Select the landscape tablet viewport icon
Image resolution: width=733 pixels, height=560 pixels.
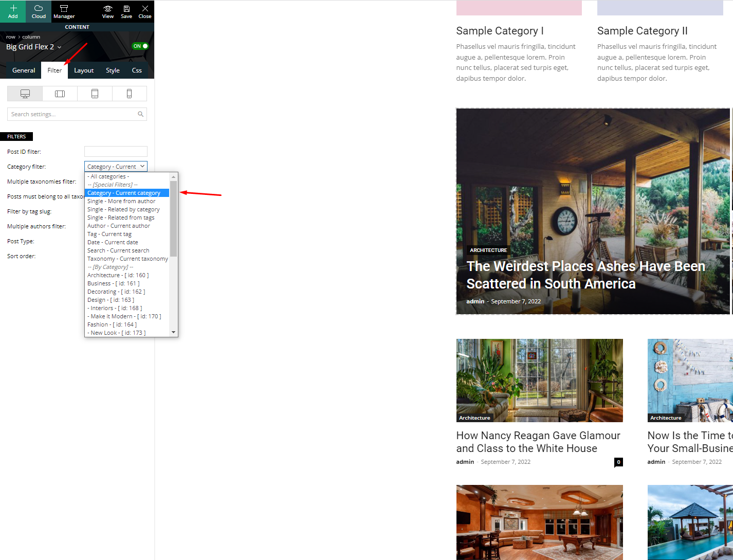point(60,94)
